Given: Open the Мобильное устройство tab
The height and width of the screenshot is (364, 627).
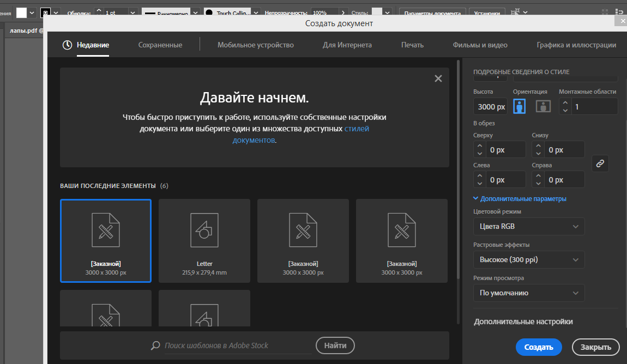Looking at the screenshot, I should click(x=256, y=45).
